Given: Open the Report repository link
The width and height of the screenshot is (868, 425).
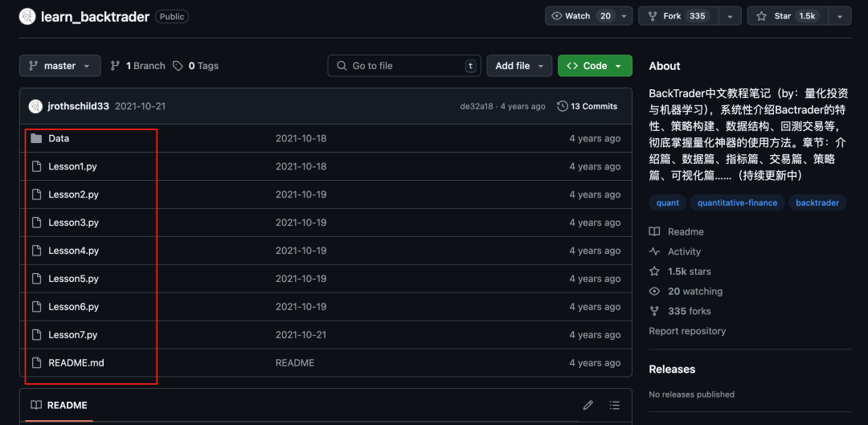Looking at the screenshot, I should (687, 331).
